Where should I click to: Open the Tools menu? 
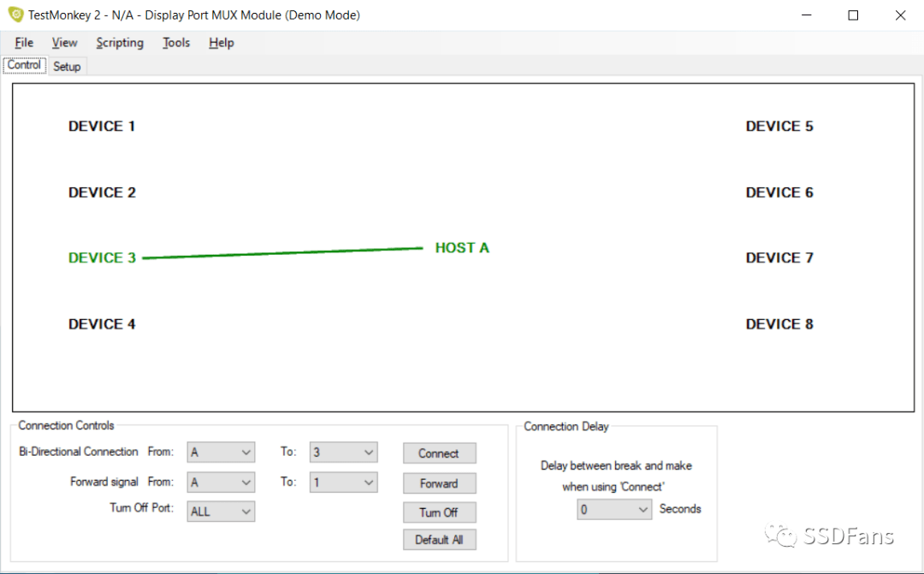pyautogui.click(x=176, y=43)
